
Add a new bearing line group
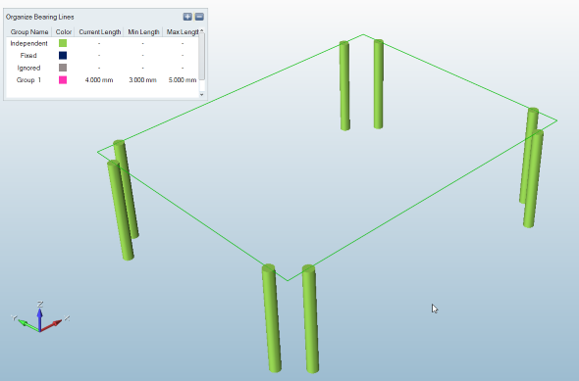tap(187, 17)
